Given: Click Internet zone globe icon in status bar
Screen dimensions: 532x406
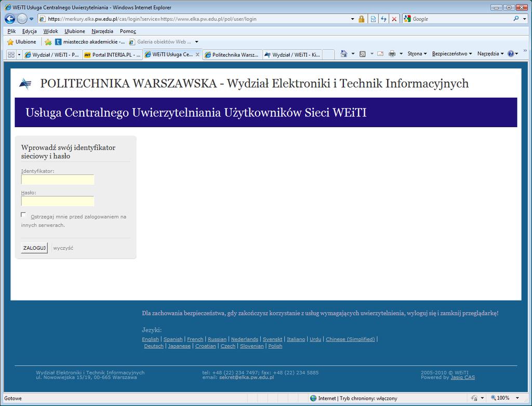Looking at the screenshot, I should tap(313, 398).
